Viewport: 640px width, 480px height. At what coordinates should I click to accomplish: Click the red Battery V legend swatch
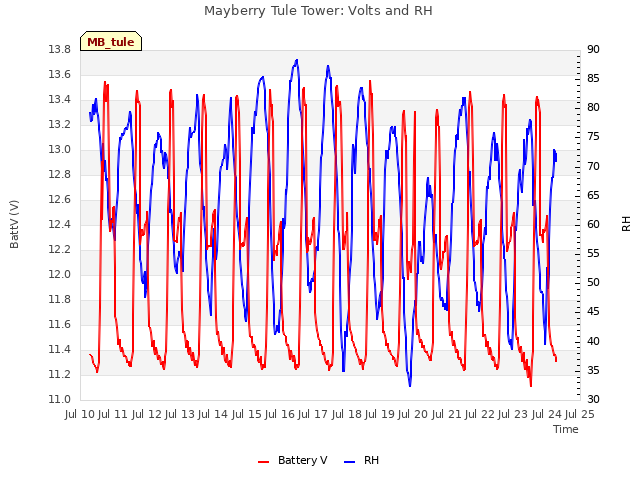tap(264, 461)
